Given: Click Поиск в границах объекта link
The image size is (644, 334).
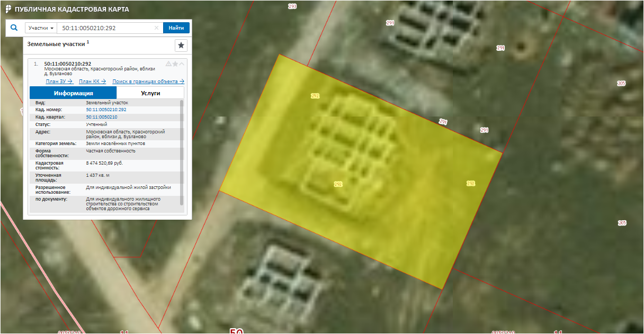Looking at the screenshot, I should [148, 82].
